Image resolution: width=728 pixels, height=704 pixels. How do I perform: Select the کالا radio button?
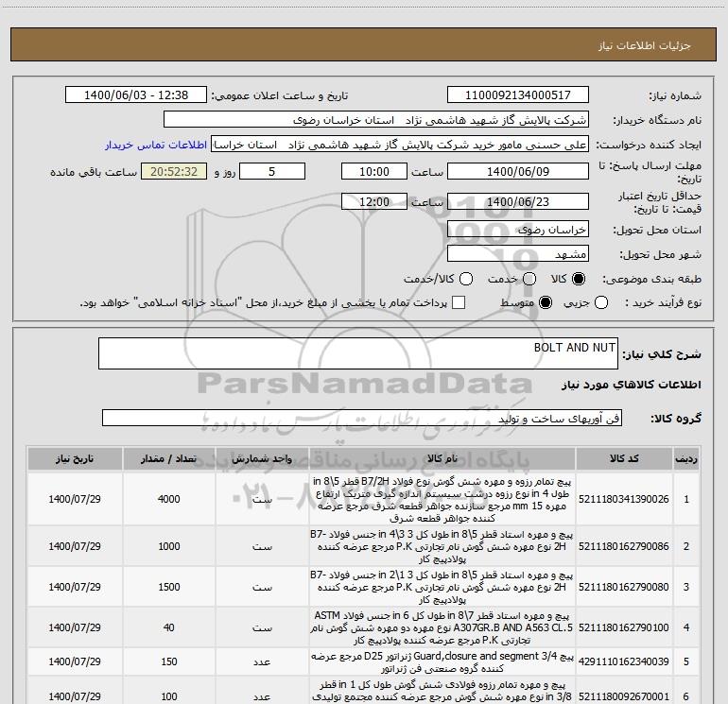click(579, 279)
